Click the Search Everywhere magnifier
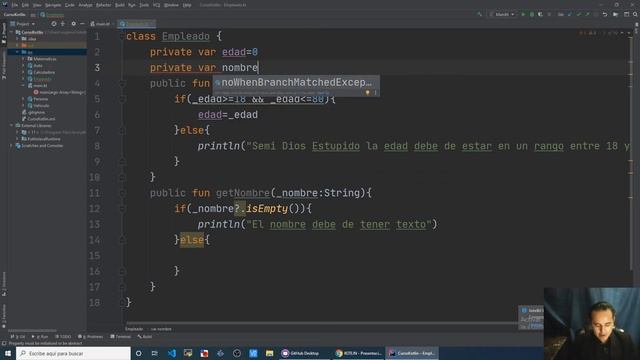This screenshot has width=640, height=360. pyautogui.click(x=635, y=14)
